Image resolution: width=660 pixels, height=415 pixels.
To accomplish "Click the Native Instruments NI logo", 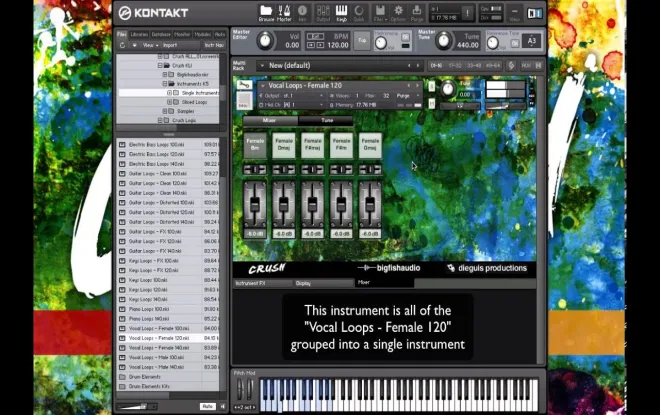I will [x=535, y=13].
